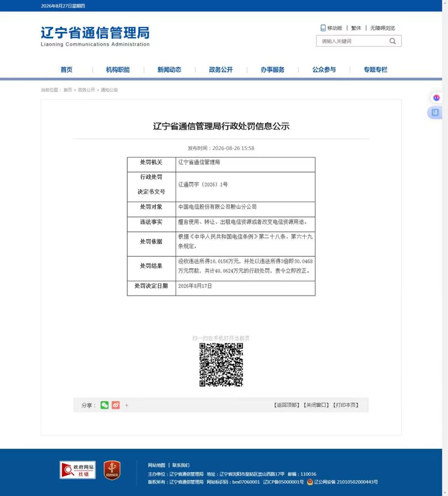448x496 pixels.
Task: Click breadcrumb 政务公开 link
Action: 86,90
